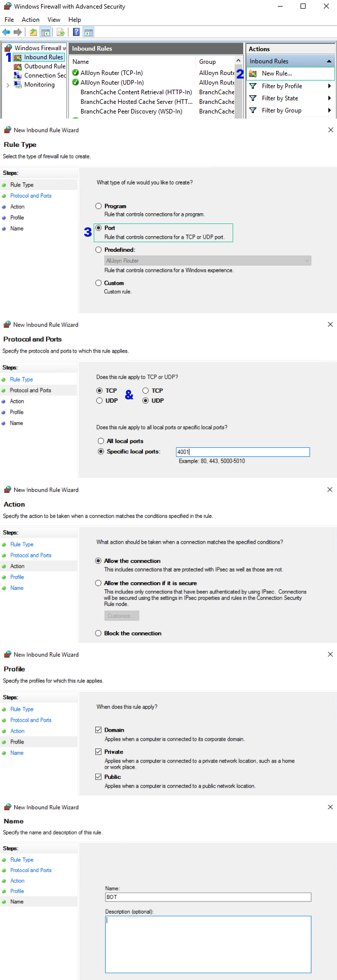
Task: Open Help via the blue question mark icon
Action: [x=76, y=32]
